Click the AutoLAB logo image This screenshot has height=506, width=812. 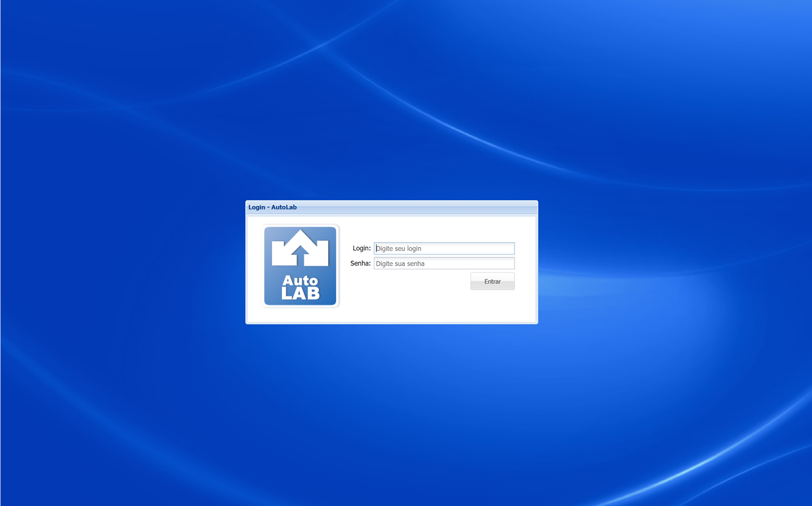pos(300,266)
